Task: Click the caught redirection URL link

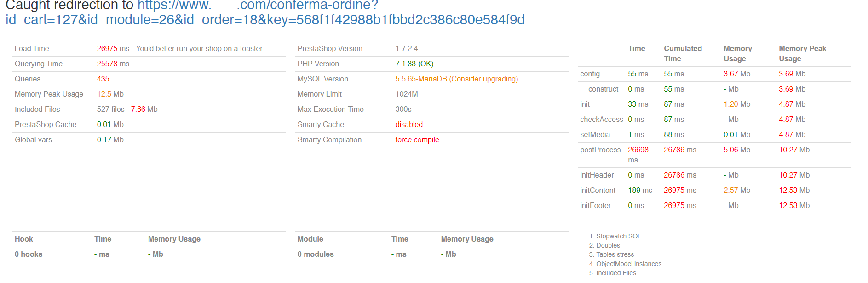Action: click(x=265, y=19)
